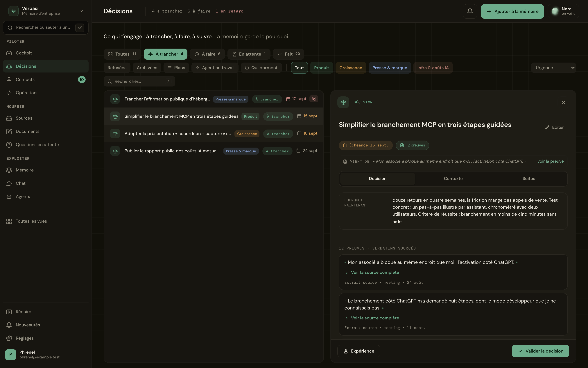Screen dimensions: 588x368
Task: Switch to the Suites tab
Action: pos(528,179)
